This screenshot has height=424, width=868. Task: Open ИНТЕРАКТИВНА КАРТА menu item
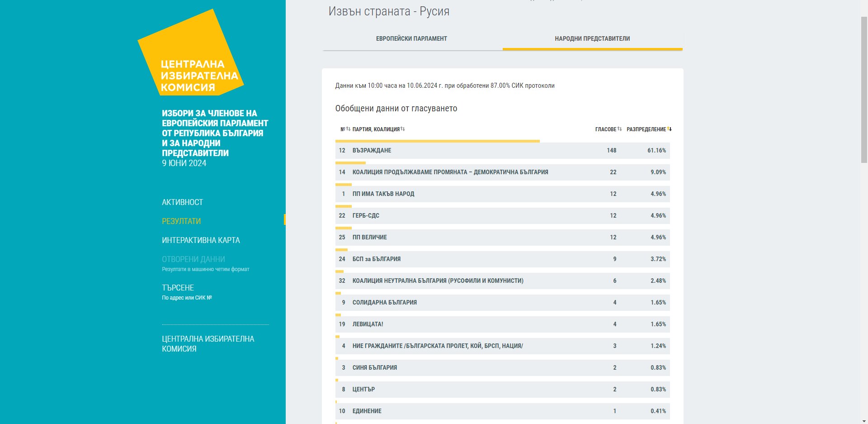201,240
